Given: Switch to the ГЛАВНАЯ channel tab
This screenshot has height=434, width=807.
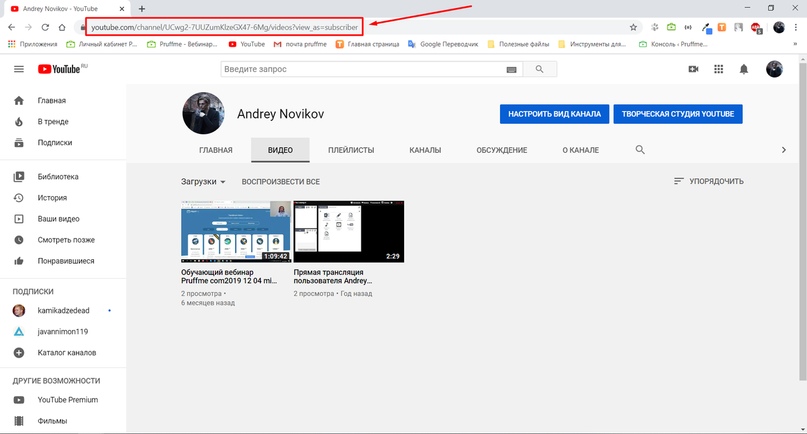Looking at the screenshot, I should pyautogui.click(x=216, y=150).
